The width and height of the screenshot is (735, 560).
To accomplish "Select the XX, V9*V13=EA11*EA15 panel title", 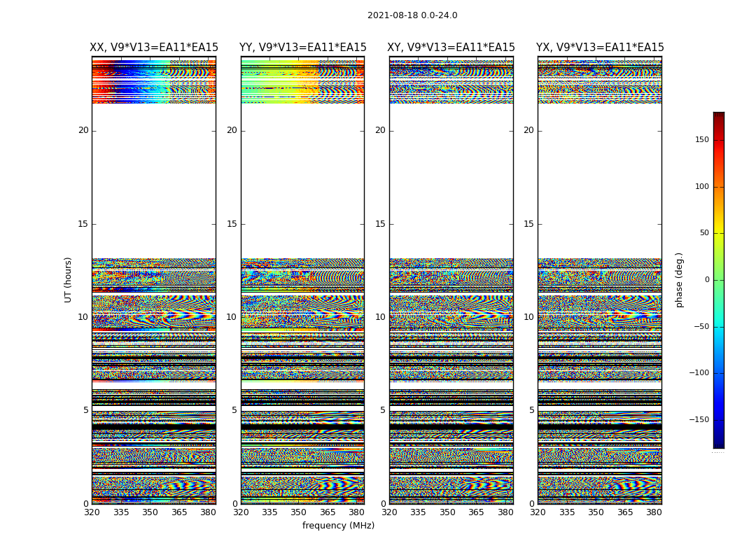I will tap(154, 48).
